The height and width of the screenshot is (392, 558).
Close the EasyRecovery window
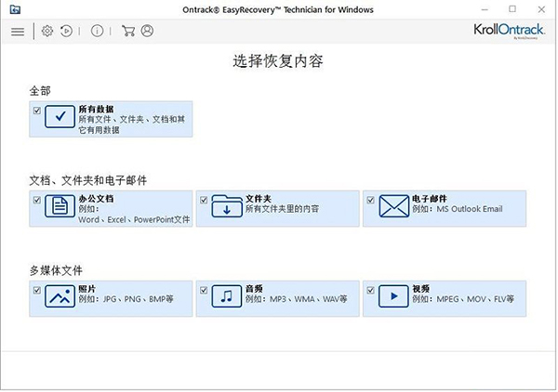click(541, 9)
